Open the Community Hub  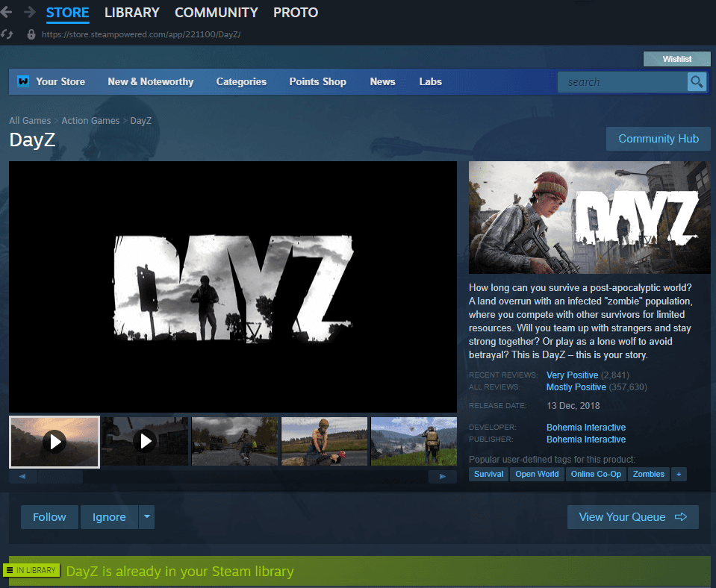(658, 139)
